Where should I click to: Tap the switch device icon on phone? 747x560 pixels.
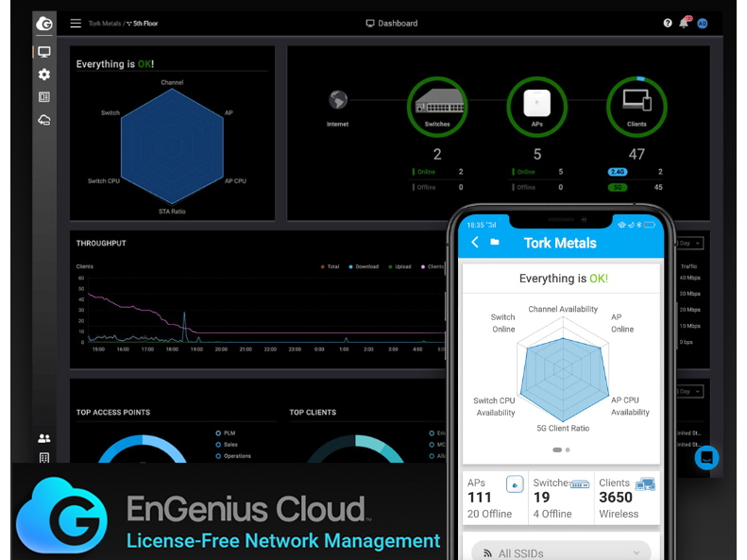click(x=580, y=484)
